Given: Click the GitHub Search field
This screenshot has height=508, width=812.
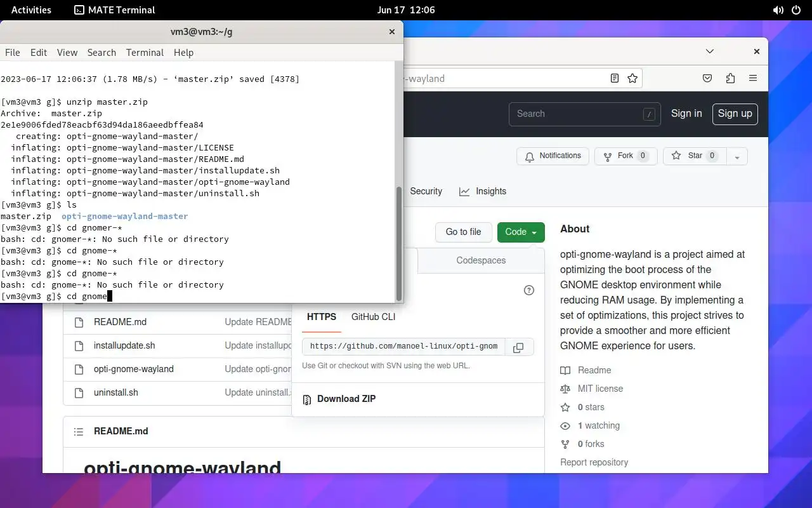Looking at the screenshot, I should [x=584, y=114].
